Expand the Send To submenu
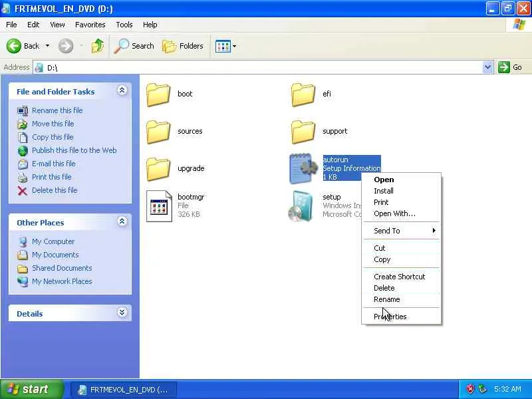The width and height of the screenshot is (532, 399). (x=402, y=231)
